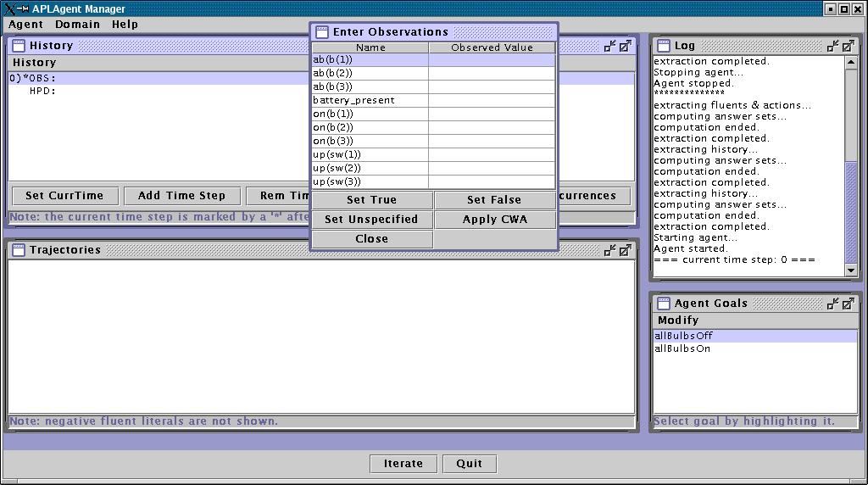The image size is (868, 485).
Task: Click Observed Value cell for up(sw(1))
Action: coord(492,154)
